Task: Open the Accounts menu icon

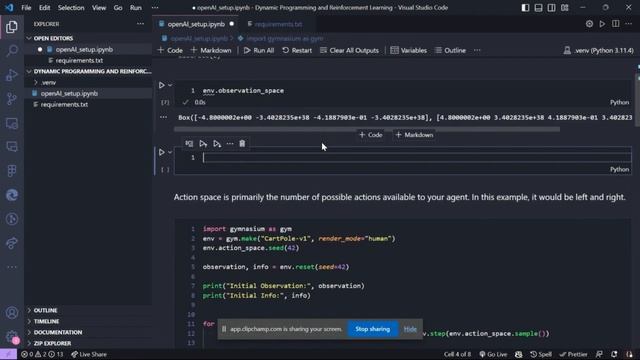Action: [x=12, y=313]
